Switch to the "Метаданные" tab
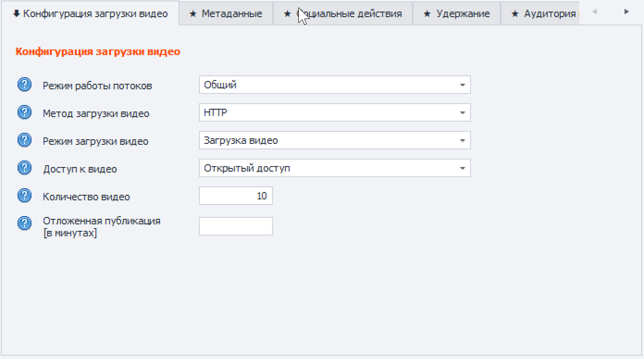Image resolution: width=644 pixels, height=359 pixels. 226,13
